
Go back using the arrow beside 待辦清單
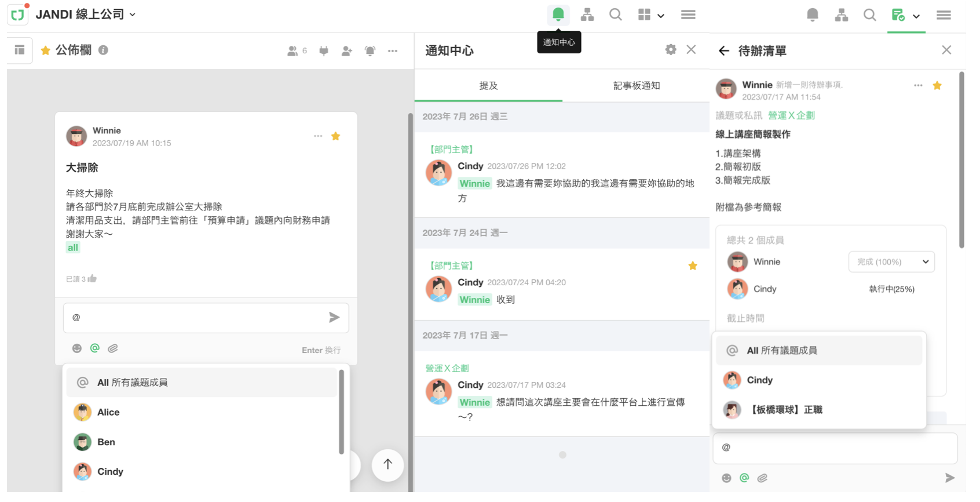pos(723,51)
